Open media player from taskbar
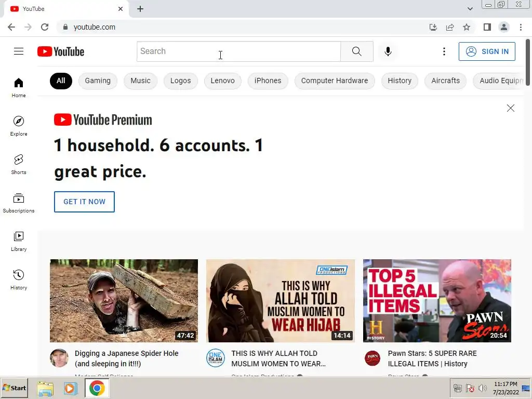 (x=70, y=388)
